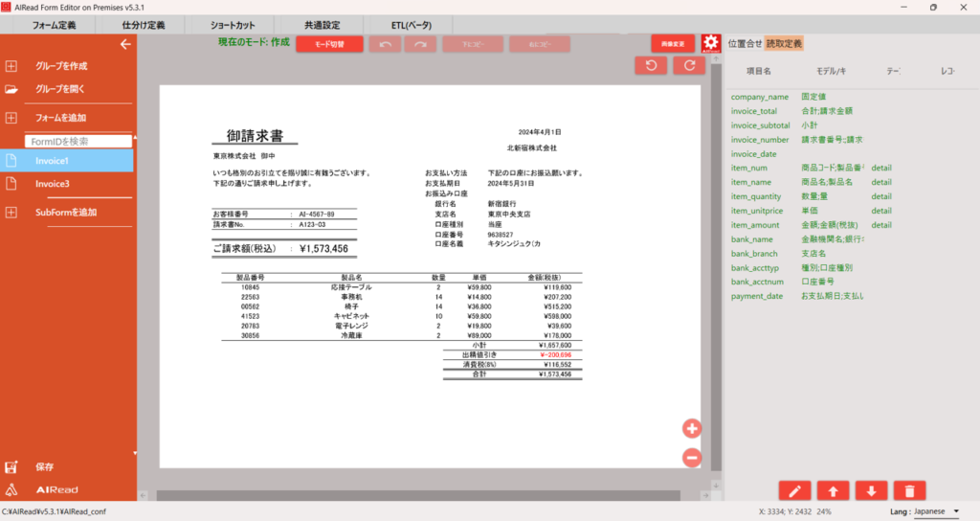The image size is (980, 521).
Task: Move item up with the up arrow
Action: [833, 490]
